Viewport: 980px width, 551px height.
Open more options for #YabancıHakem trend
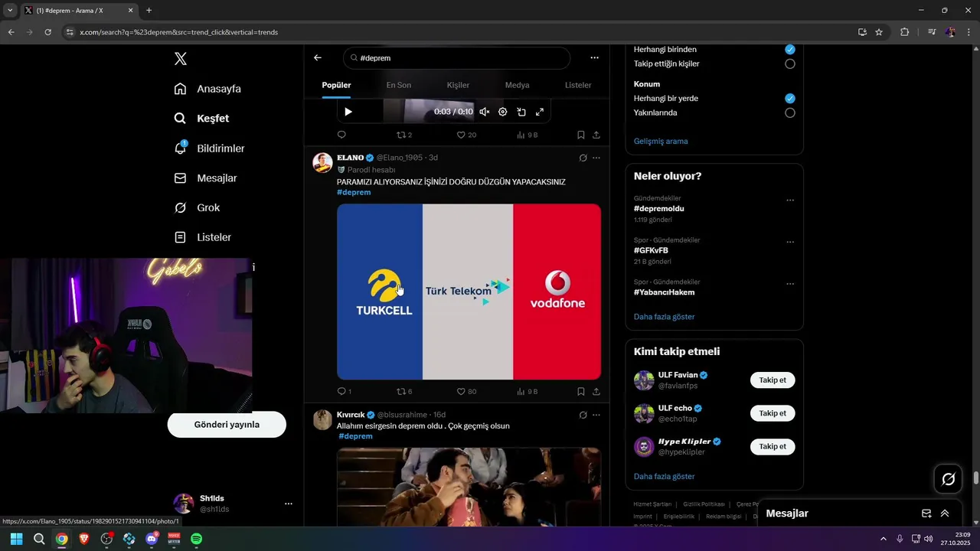click(790, 284)
